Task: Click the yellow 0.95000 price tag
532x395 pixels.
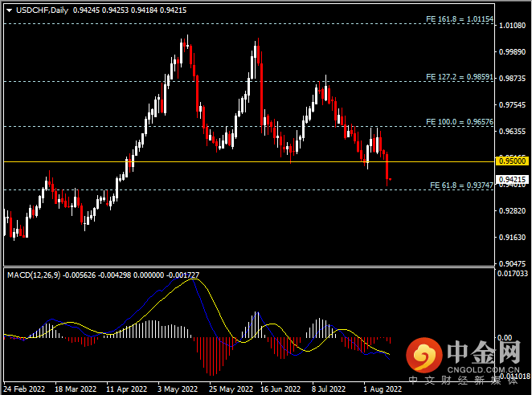Action: [x=513, y=161]
